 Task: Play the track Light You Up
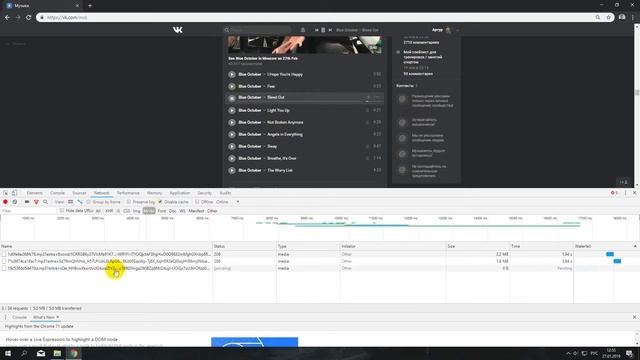coord(232,110)
